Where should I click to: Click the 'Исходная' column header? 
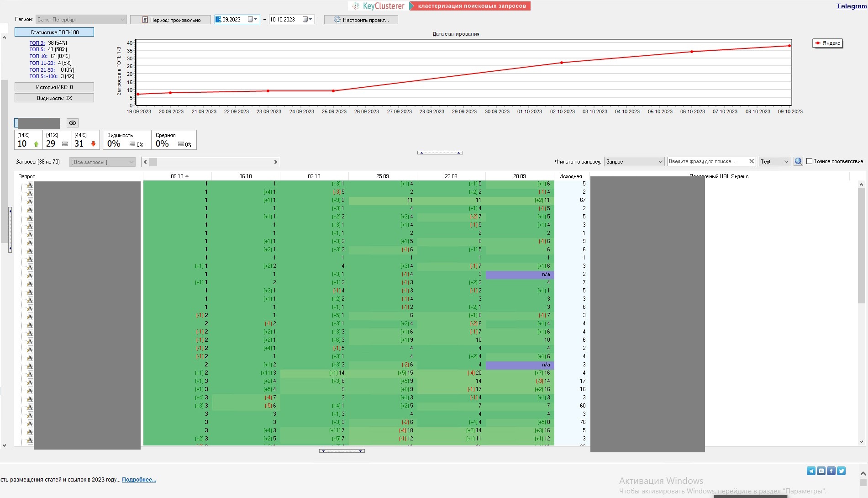click(x=570, y=176)
